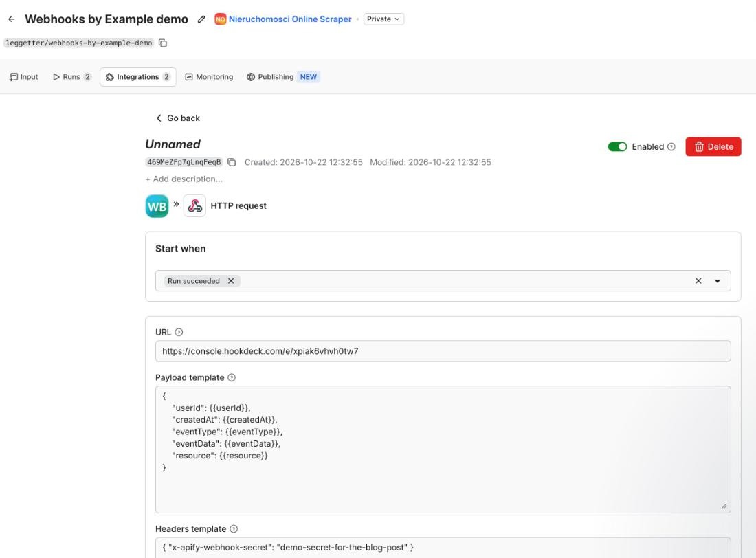Copy webhook ID 469MeZFp7gLnqFeqB
756x558 pixels.
pyautogui.click(x=232, y=163)
